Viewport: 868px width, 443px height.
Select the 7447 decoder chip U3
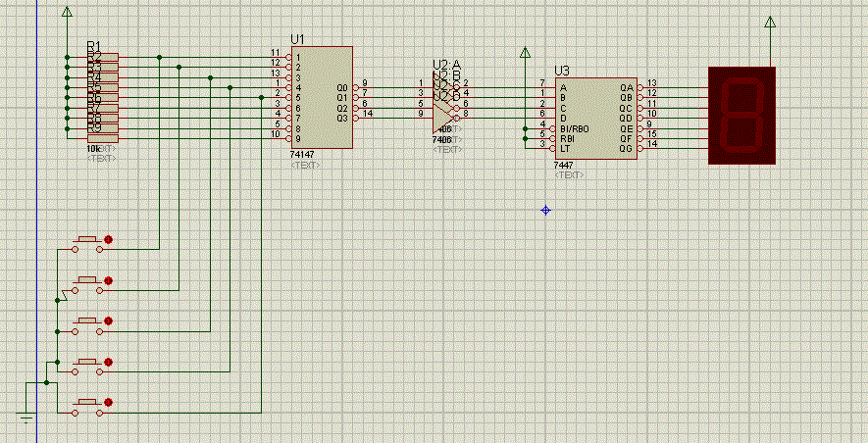tap(594, 120)
